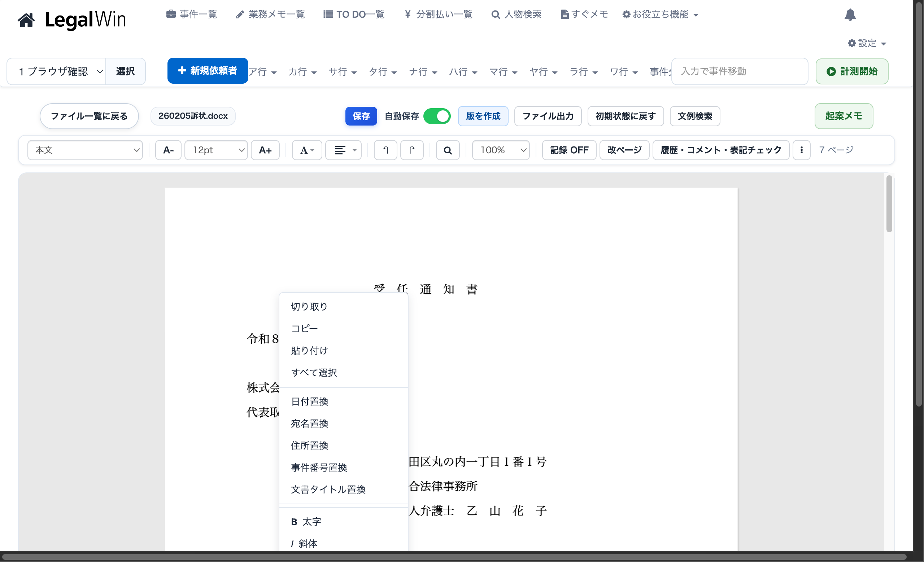Expand the ワ行 dropdown
924x562 pixels.
(x=624, y=71)
